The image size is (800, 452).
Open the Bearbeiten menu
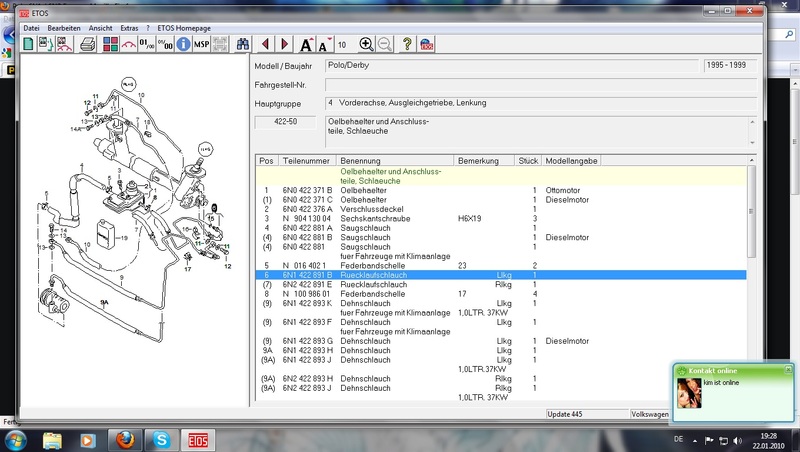point(64,28)
